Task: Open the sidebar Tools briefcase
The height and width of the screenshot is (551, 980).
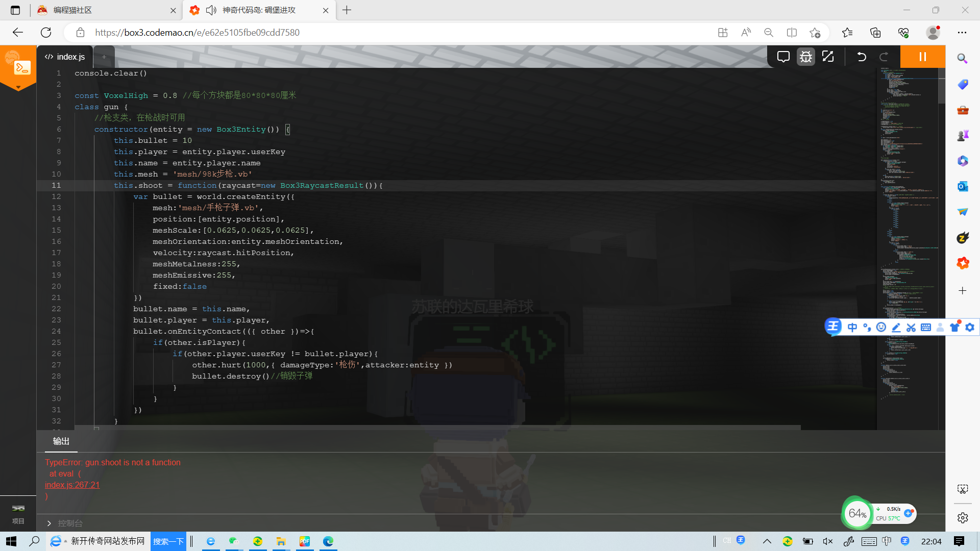Action: pos(963,110)
